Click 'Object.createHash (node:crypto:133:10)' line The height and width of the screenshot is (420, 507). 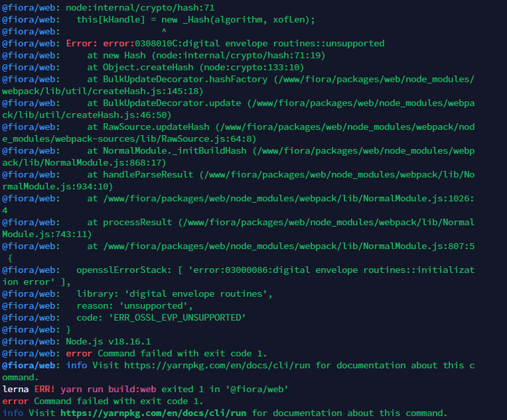pyautogui.click(x=204, y=68)
